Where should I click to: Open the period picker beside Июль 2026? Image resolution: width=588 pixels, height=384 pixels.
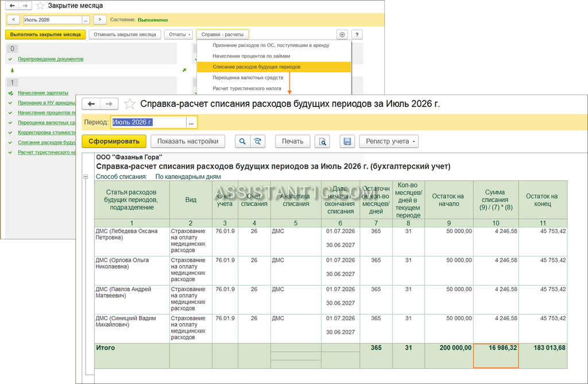(x=86, y=20)
